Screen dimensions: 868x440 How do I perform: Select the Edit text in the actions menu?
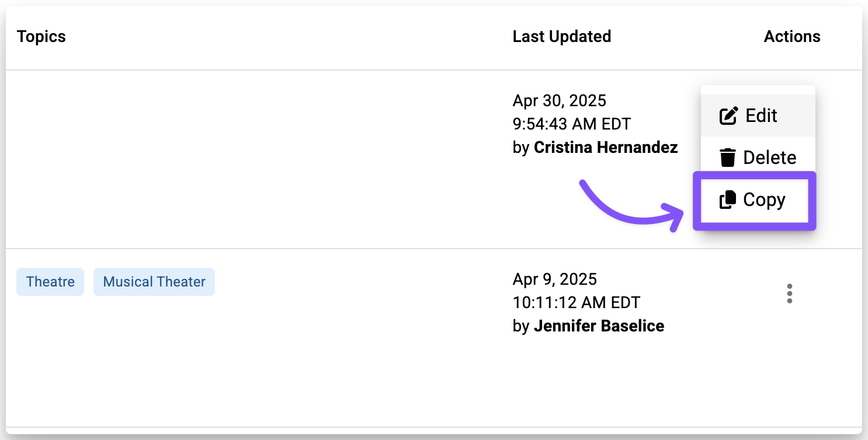pos(761,116)
